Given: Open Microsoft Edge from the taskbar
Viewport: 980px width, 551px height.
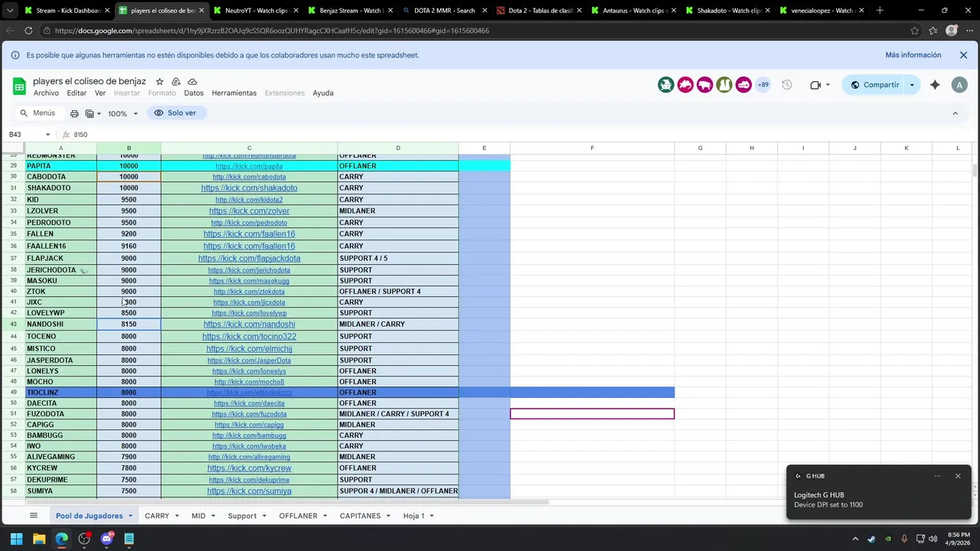Looking at the screenshot, I should (x=61, y=539).
